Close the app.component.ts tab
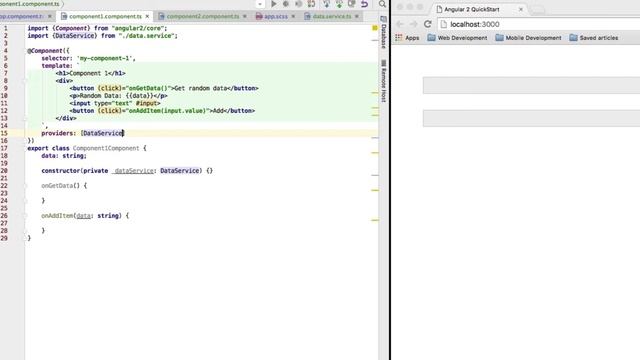Viewport: 640px width, 360px height. (50, 16)
